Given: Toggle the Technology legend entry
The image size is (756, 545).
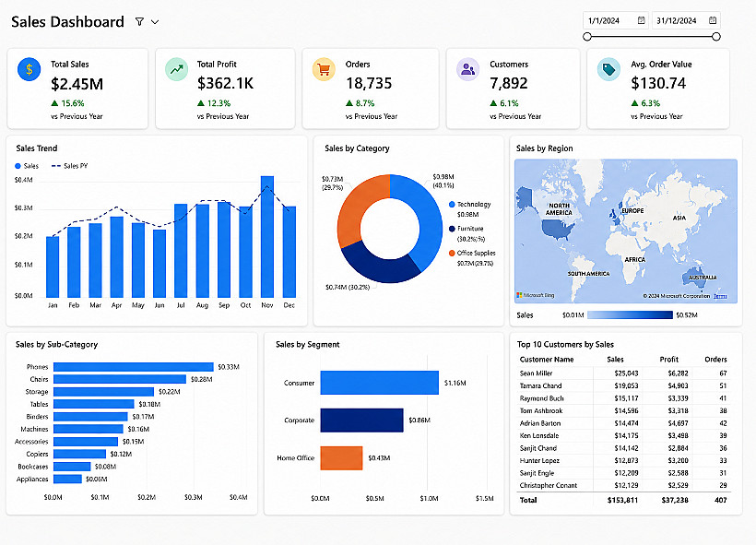Looking at the screenshot, I should point(469,205).
